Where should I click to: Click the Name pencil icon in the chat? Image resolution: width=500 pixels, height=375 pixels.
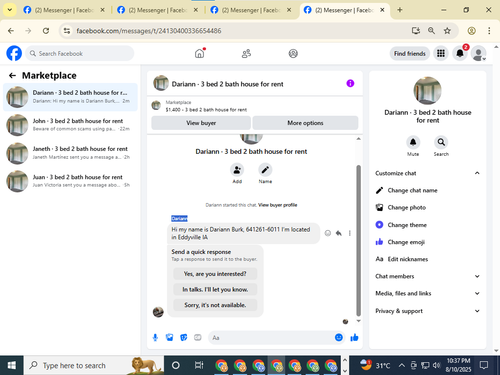pos(265,170)
